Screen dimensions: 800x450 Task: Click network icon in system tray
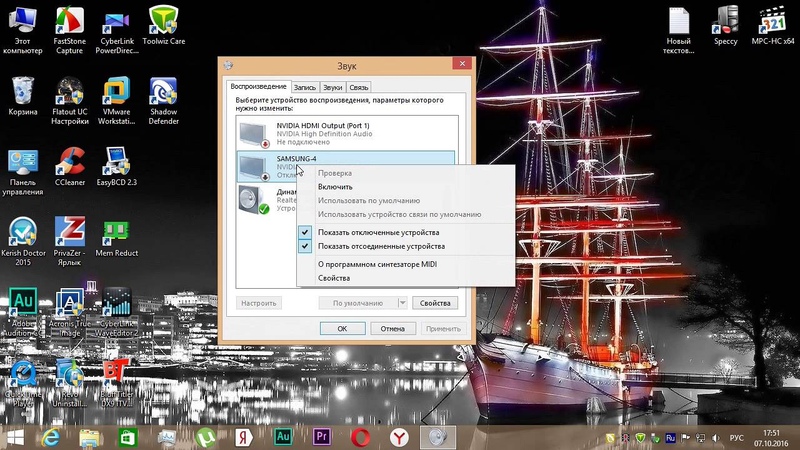click(701, 438)
